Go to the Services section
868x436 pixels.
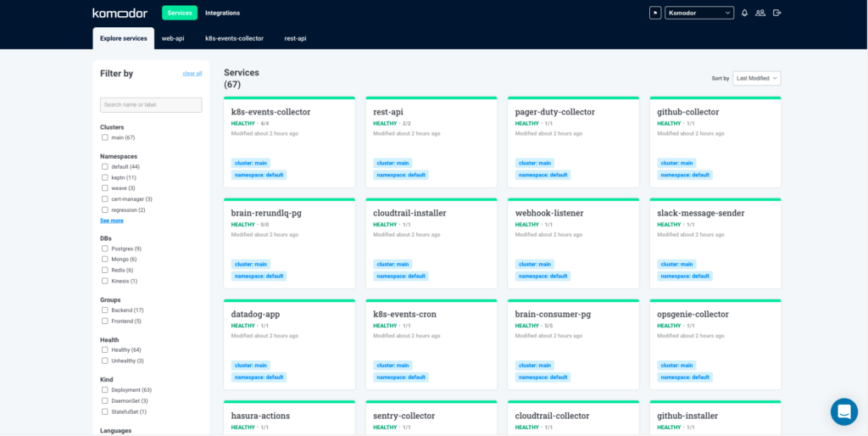click(180, 13)
